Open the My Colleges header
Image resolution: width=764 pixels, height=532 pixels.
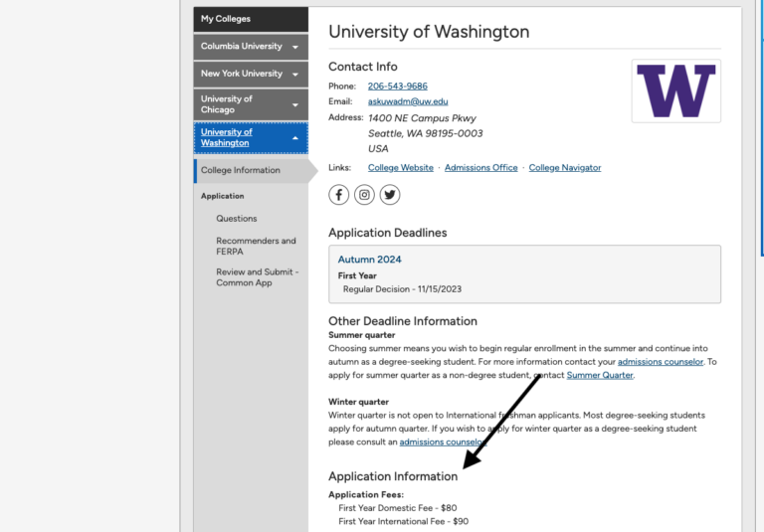point(251,19)
